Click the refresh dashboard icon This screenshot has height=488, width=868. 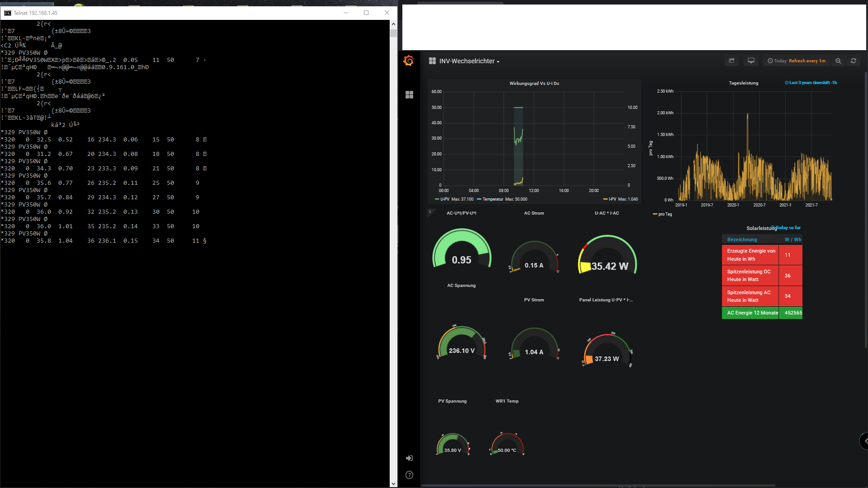pos(854,61)
